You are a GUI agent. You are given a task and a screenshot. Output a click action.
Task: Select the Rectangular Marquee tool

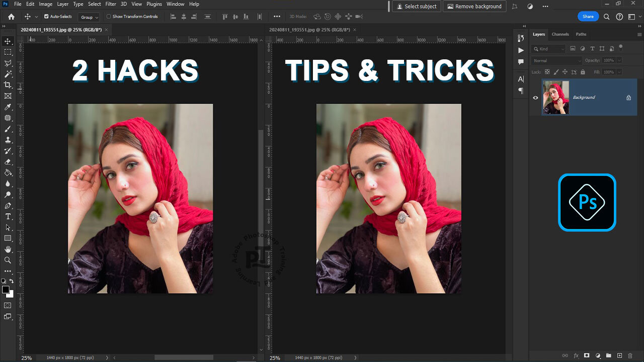(x=8, y=52)
